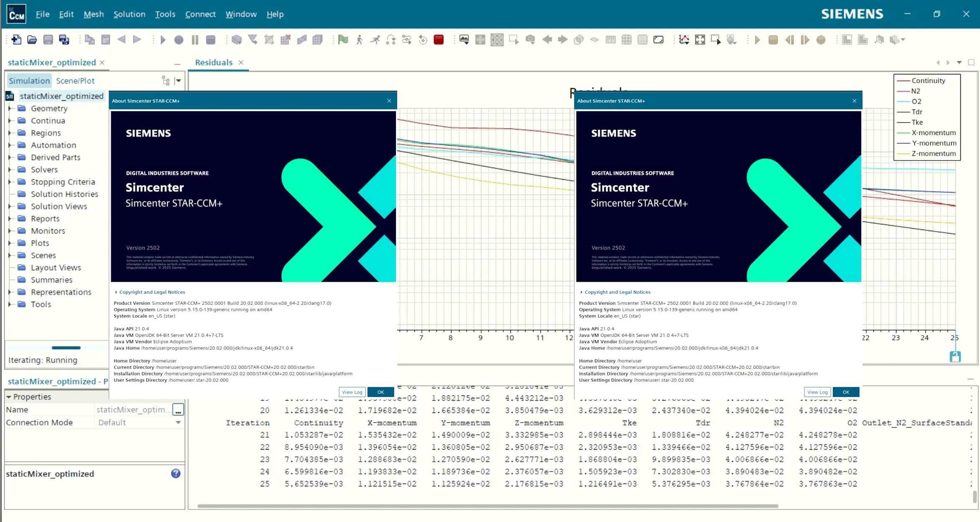Close the Residuals tab

(x=241, y=62)
